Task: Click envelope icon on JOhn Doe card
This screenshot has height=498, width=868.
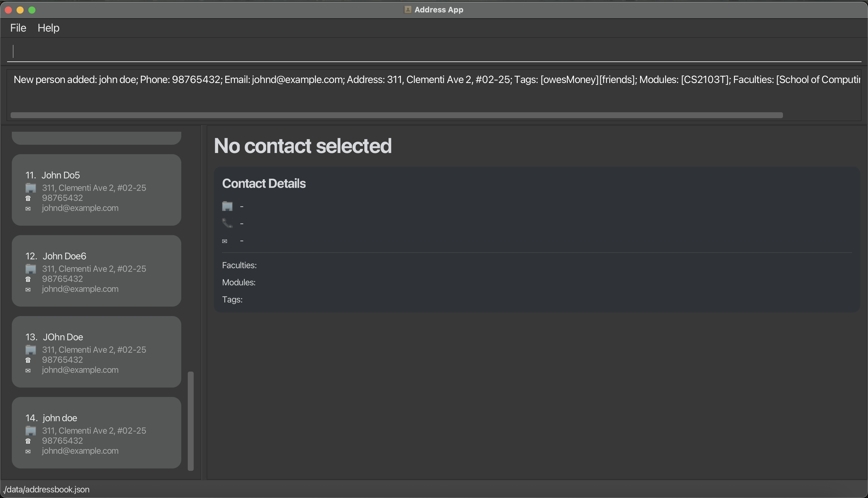Action: pyautogui.click(x=28, y=370)
